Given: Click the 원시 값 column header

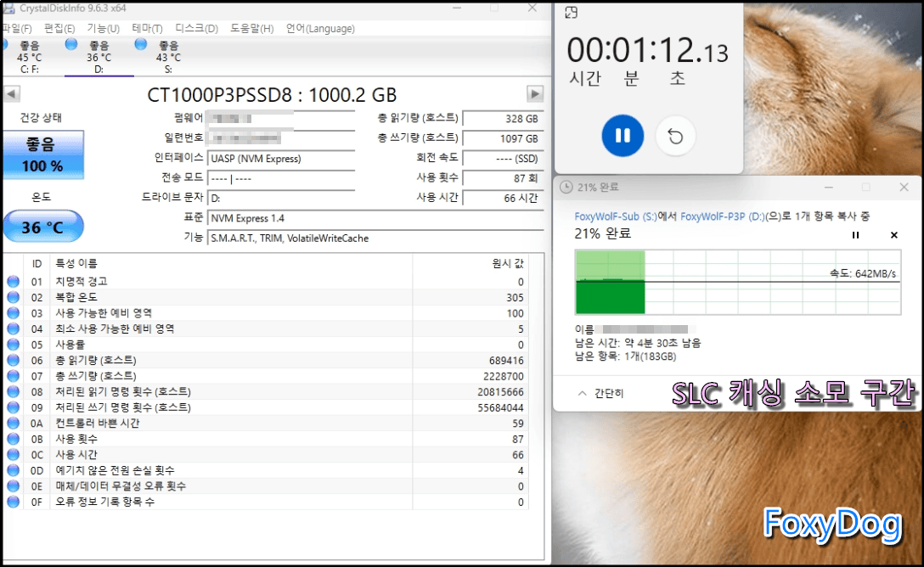Looking at the screenshot, I should [x=470, y=264].
